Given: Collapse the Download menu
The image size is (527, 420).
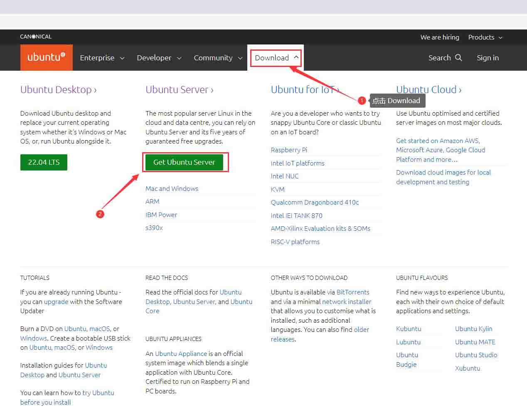Looking at the screenshot, I should 276,57.
